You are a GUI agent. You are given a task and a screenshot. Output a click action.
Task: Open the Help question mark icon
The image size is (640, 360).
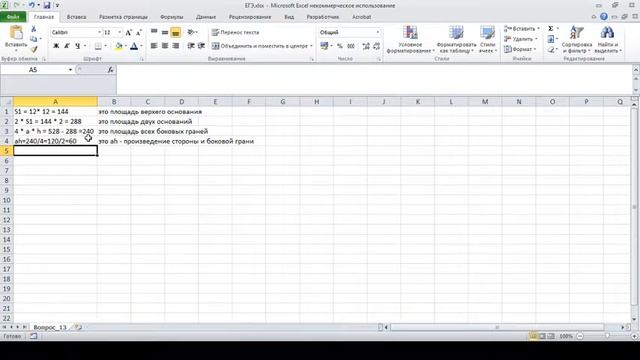604,17
